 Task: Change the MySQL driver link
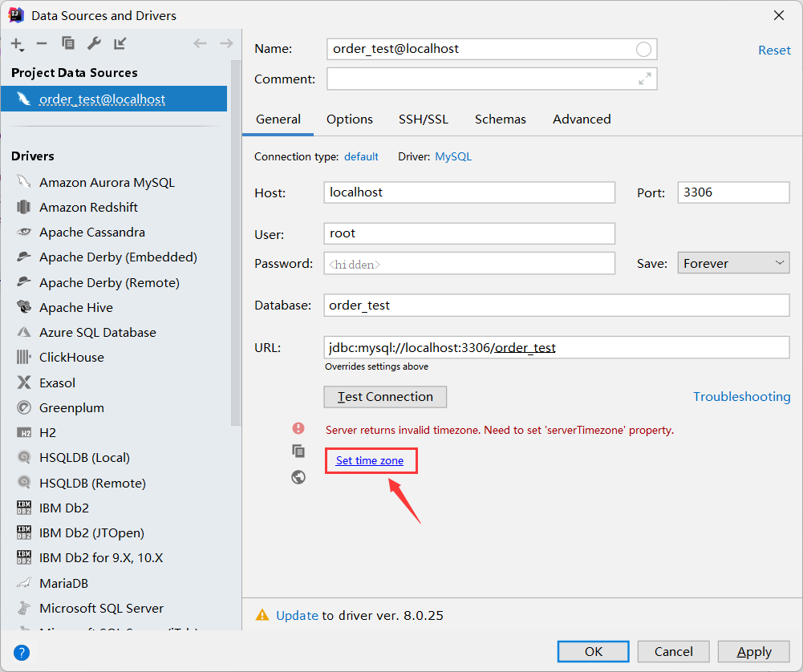click(x=453, y=156)
